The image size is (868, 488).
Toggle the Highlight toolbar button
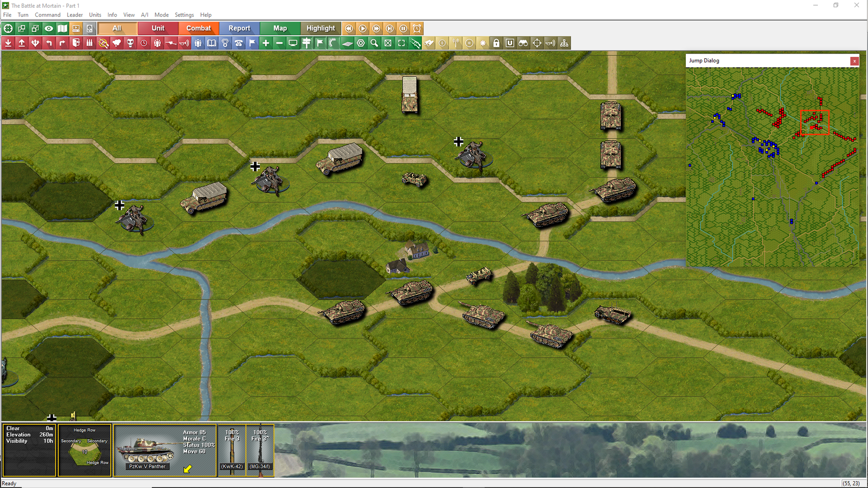pyautogui.click(x=321, y=28)
